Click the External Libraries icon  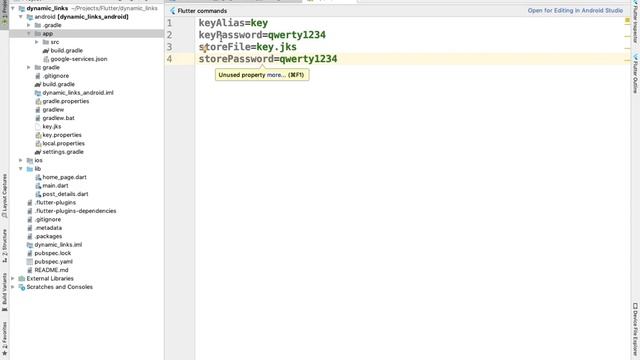click(22, 278)
